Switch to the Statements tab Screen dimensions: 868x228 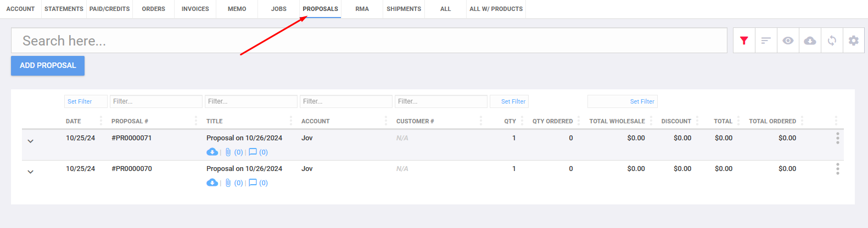point(64,9)
